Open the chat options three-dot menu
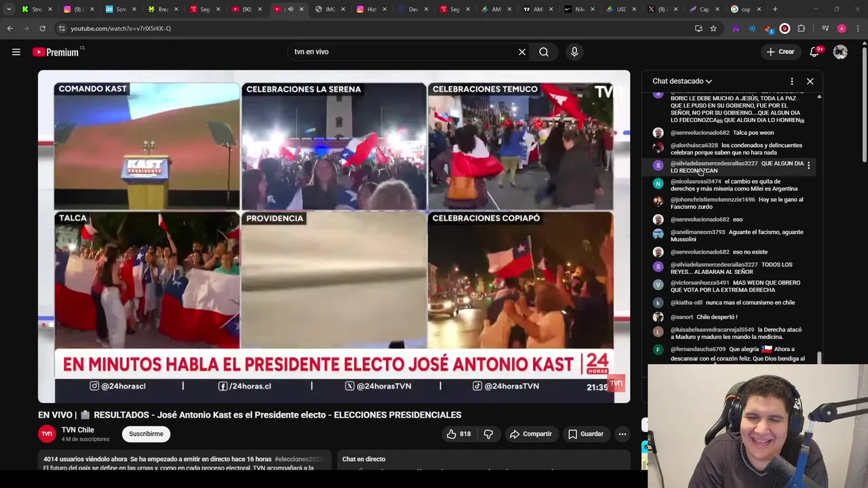 [x=792, y=81]
